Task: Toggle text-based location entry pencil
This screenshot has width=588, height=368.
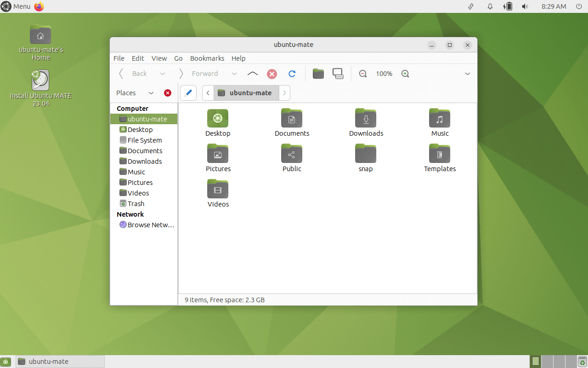Action: [x=188, y=93]
